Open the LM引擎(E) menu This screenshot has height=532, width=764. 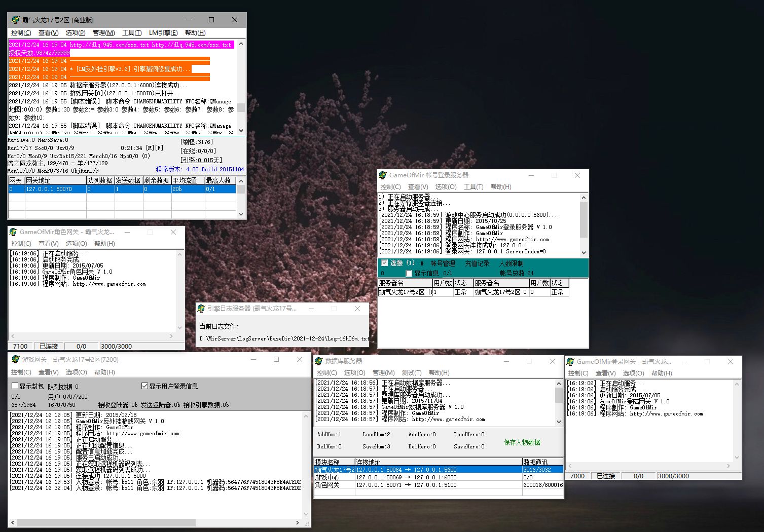163,33
